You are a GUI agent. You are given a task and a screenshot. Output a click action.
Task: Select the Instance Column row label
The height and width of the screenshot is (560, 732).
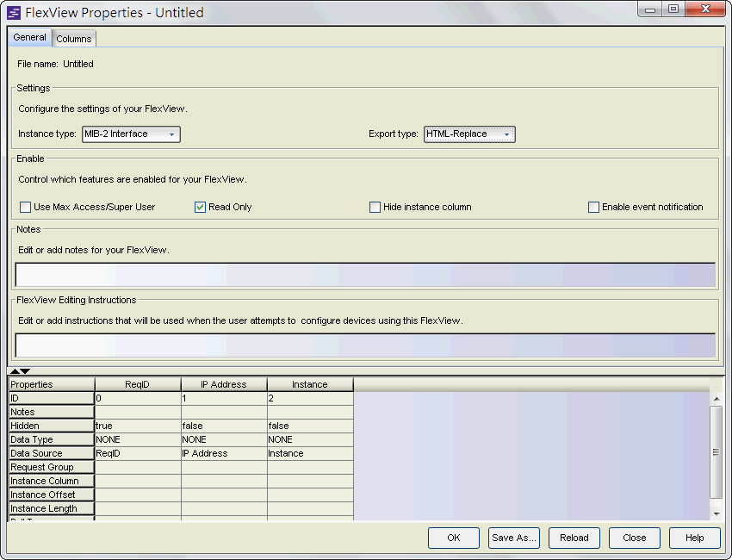[x=52, y=481]
